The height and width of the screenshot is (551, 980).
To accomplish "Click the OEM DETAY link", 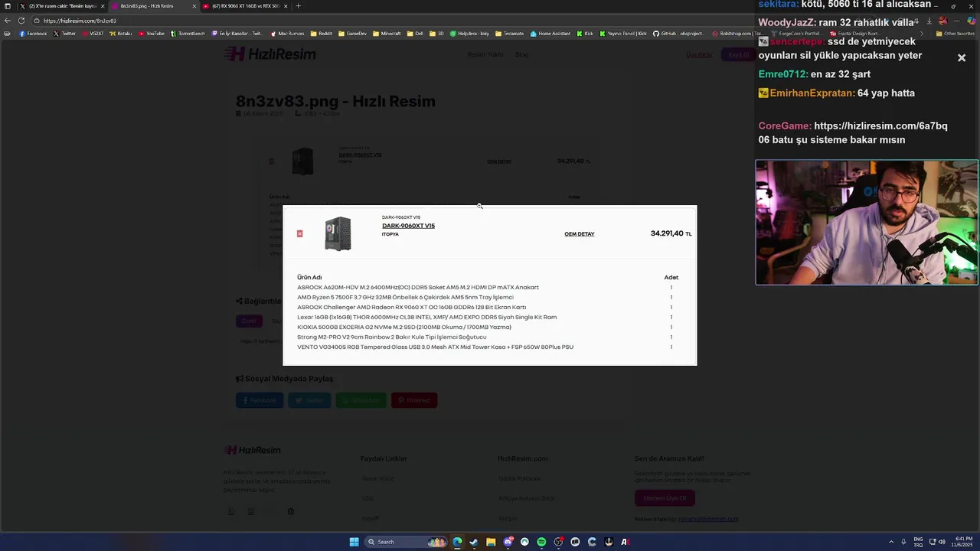I will 580,234.
